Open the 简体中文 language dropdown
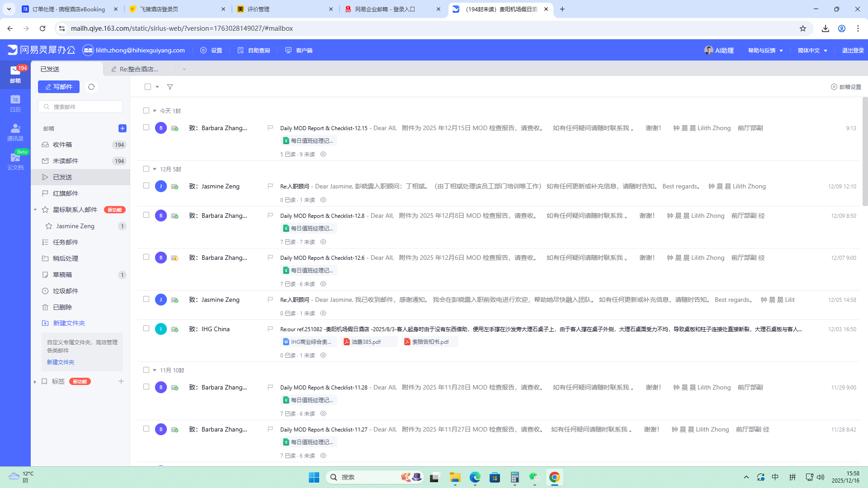The image size is (868, 488). [812, 50]
